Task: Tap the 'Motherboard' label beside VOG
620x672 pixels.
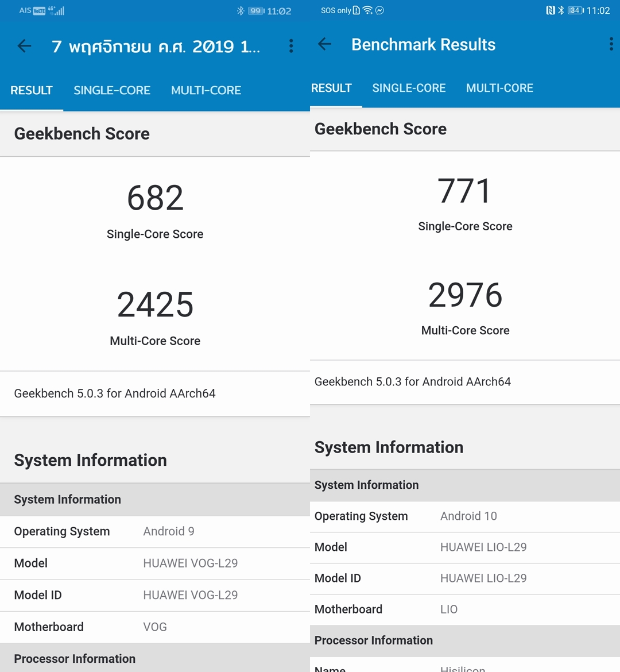Action: [x=49, y=627]
